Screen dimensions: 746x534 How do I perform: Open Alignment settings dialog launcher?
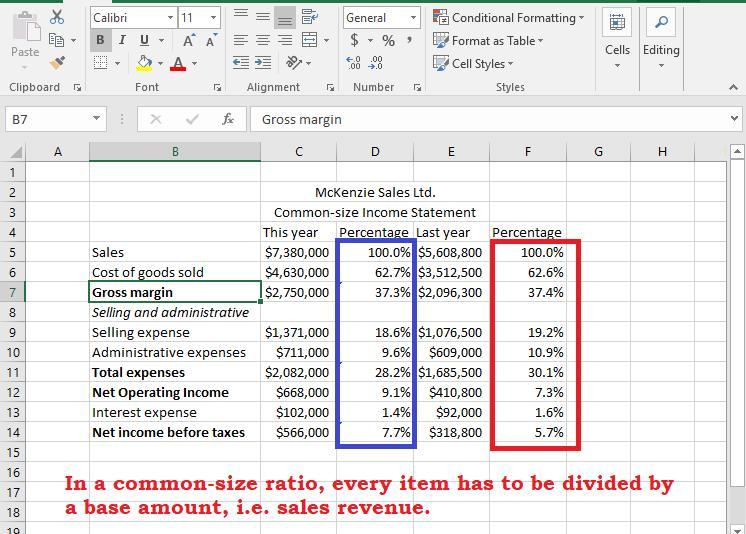(x=330, y=88)
